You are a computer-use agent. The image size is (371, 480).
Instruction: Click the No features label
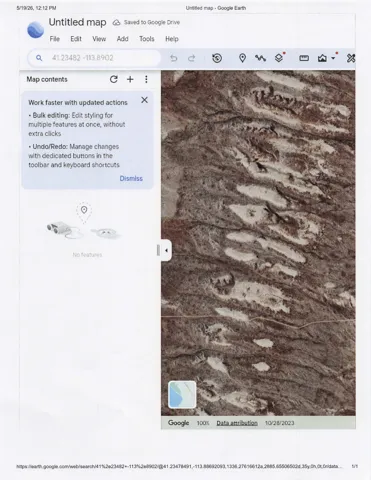[87, 255]
